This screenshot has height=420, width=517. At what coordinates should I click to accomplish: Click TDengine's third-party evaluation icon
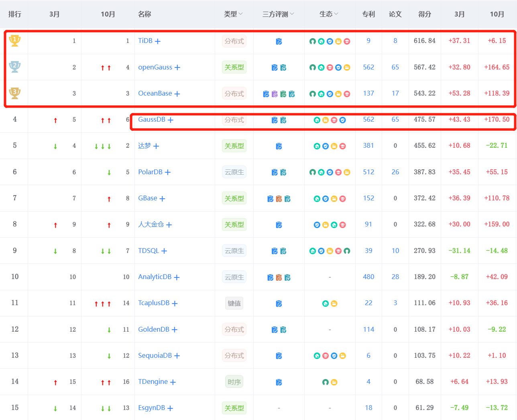(279, 382)
